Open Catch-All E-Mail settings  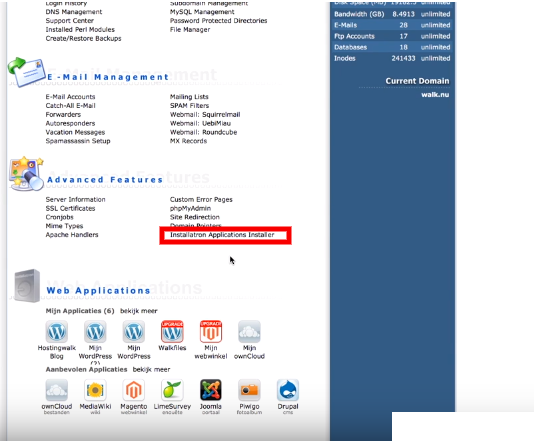(x=70, y=106)
